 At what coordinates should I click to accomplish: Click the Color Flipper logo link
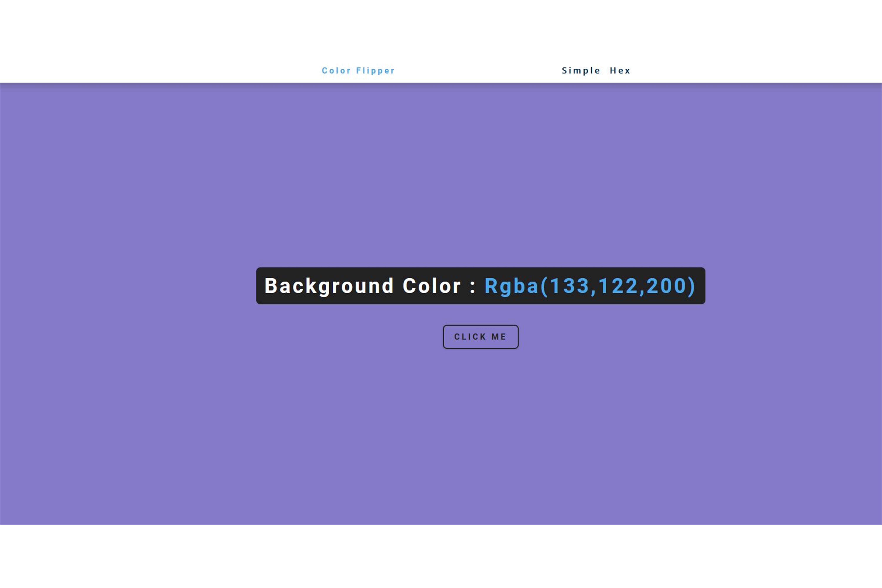358,71
